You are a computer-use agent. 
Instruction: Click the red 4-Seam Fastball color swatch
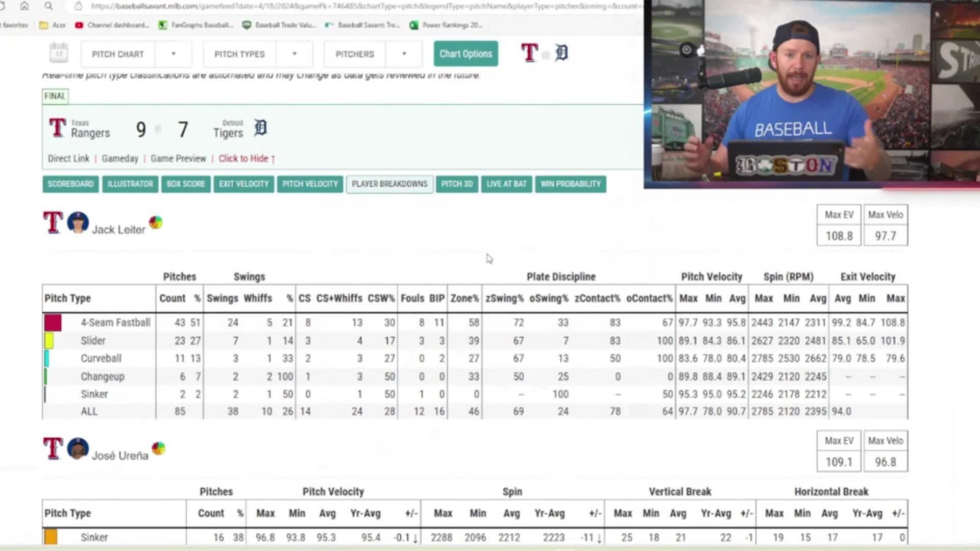tap(53, 322)
